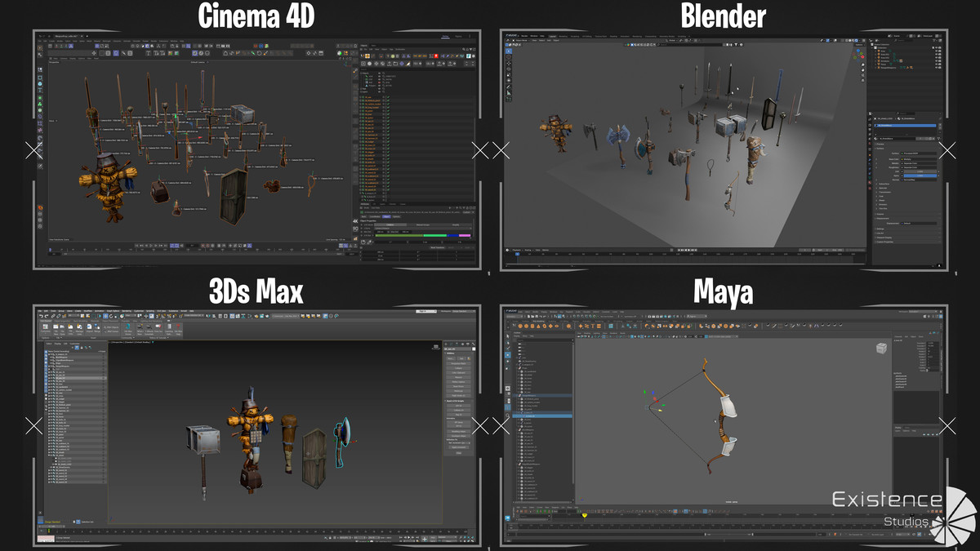Click Perspective Match button in 3ds Max utilities
This screenshot has width=980, height=551.
point(459,363)
